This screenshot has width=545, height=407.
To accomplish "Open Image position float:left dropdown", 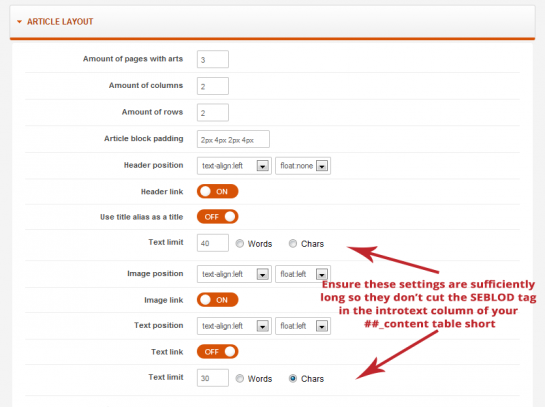I will (303, 274).
